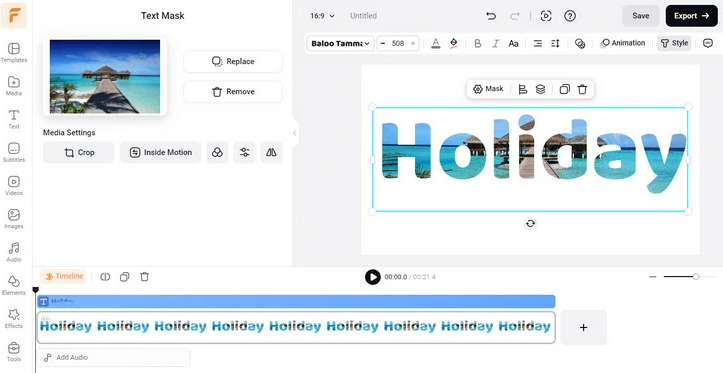The image size is (723, 373).
Task: Open align options on floating toolbar
Action: [522, 89]
